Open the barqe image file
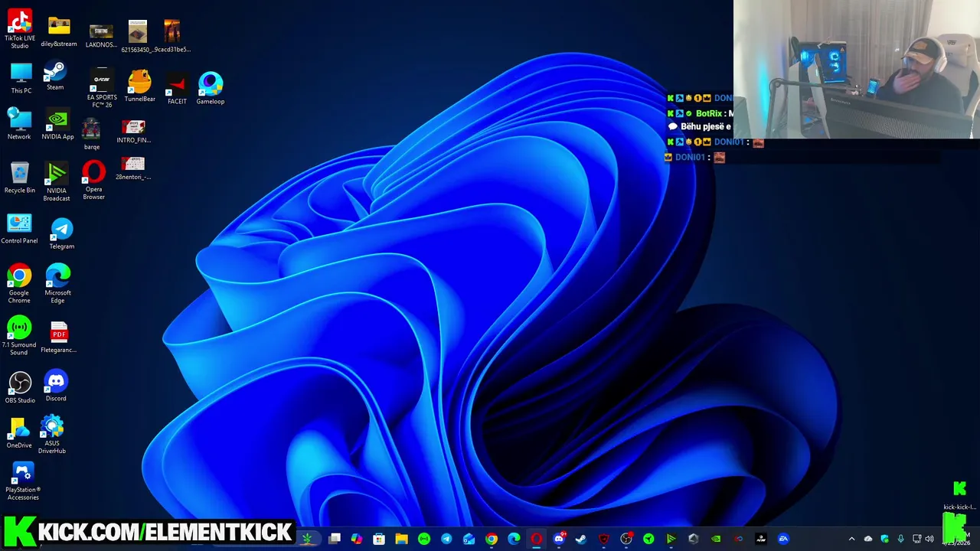980x551 pixels. coord(92,134)
